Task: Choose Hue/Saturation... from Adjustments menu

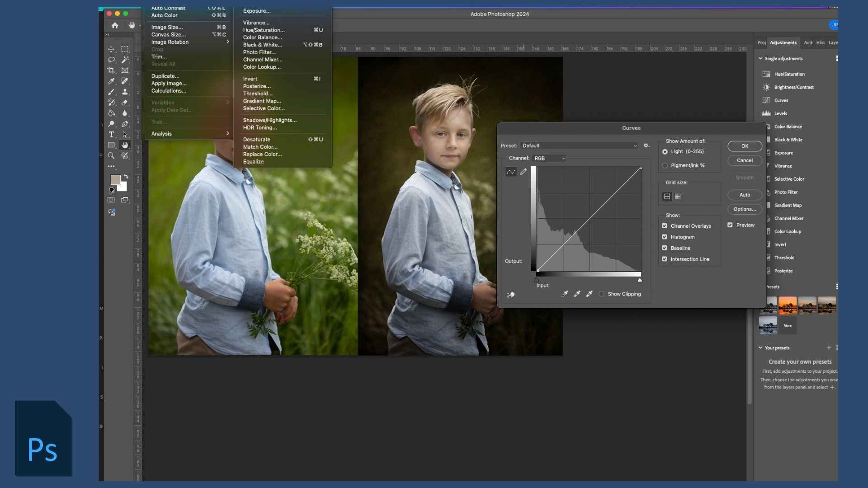Action: (x=283, y=30)
